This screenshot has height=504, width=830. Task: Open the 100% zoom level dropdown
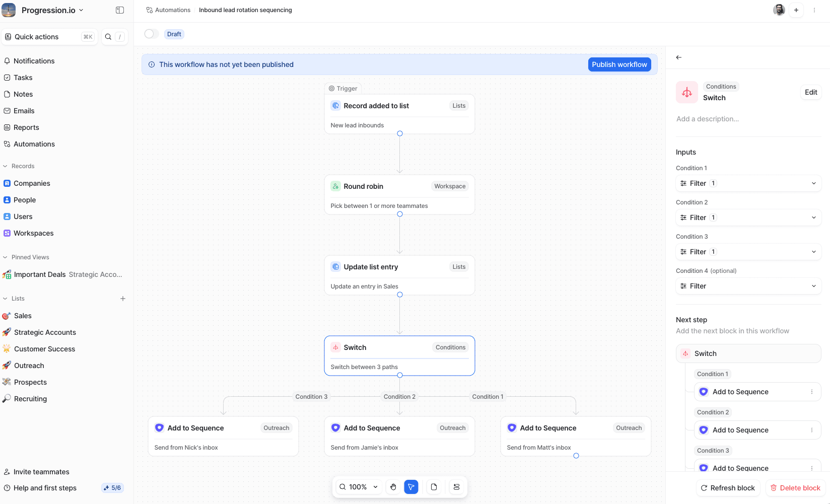pyautogui.click(x=358, y=487)
